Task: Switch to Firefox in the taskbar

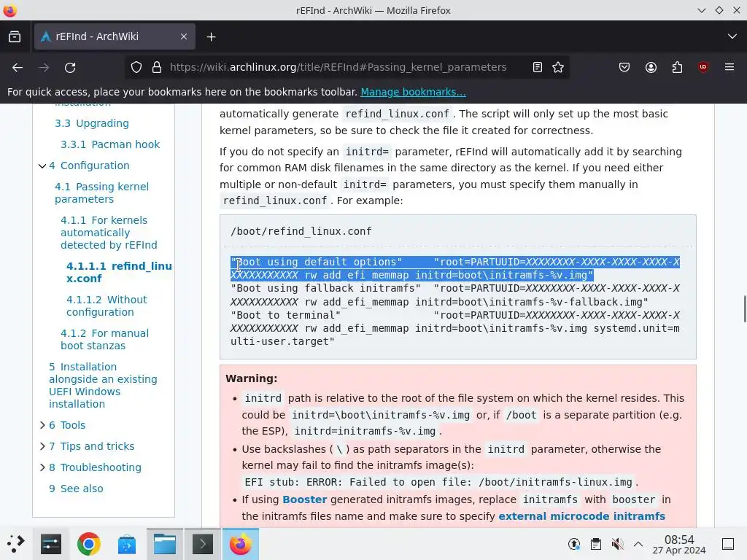Action: click(x=241, y=544)
